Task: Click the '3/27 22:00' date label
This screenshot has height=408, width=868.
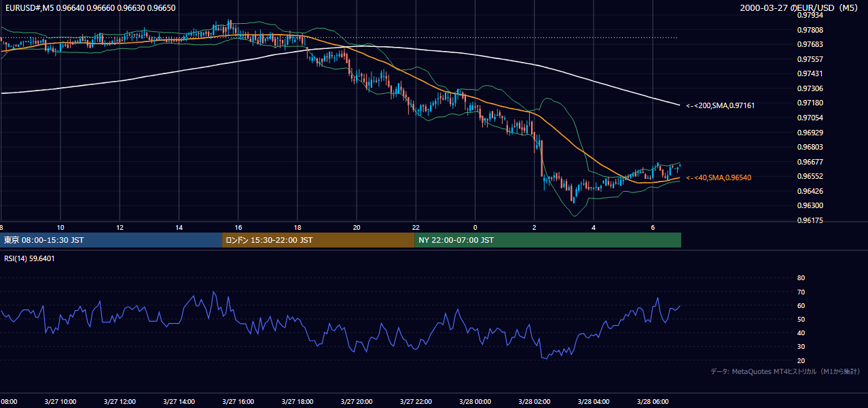Action: (x=416, y=401)
